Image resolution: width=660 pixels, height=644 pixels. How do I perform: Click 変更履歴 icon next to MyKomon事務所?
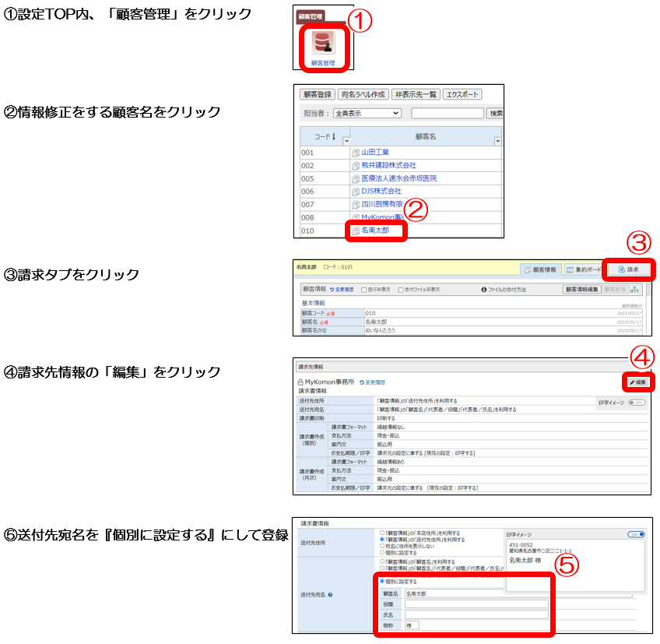pos(359,383)
